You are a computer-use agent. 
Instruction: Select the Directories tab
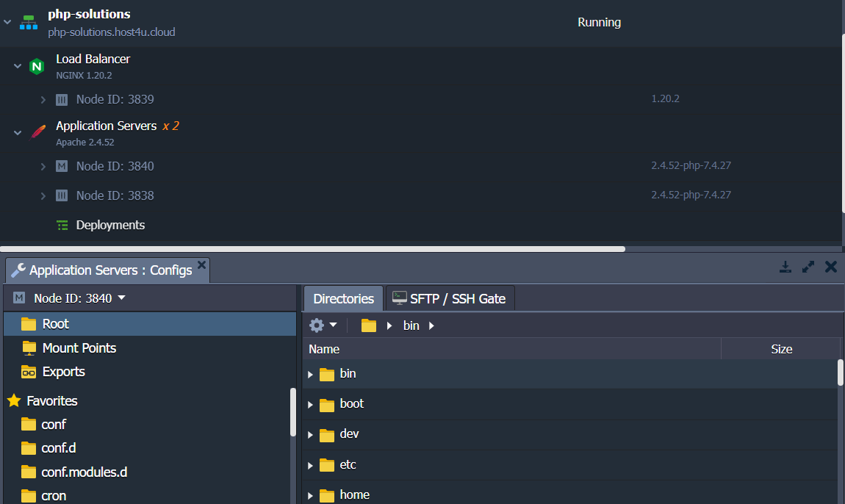[343, 298]
